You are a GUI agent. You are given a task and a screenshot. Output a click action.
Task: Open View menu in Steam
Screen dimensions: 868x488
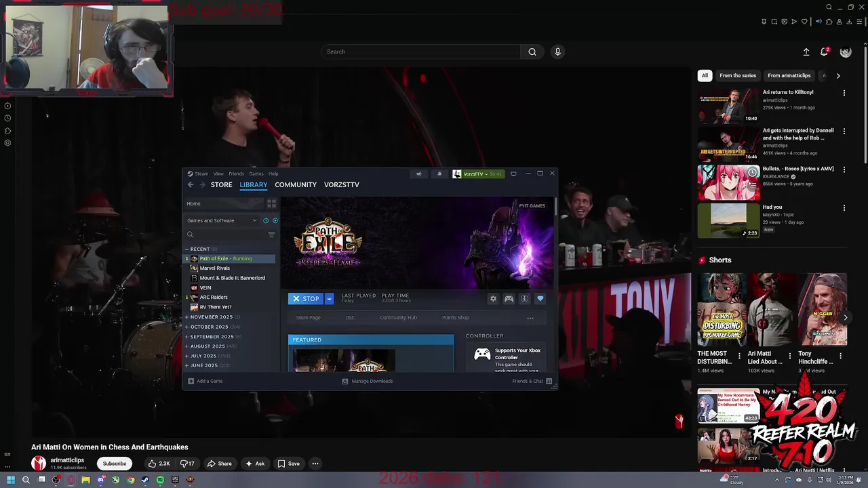[x=218, y=174]
